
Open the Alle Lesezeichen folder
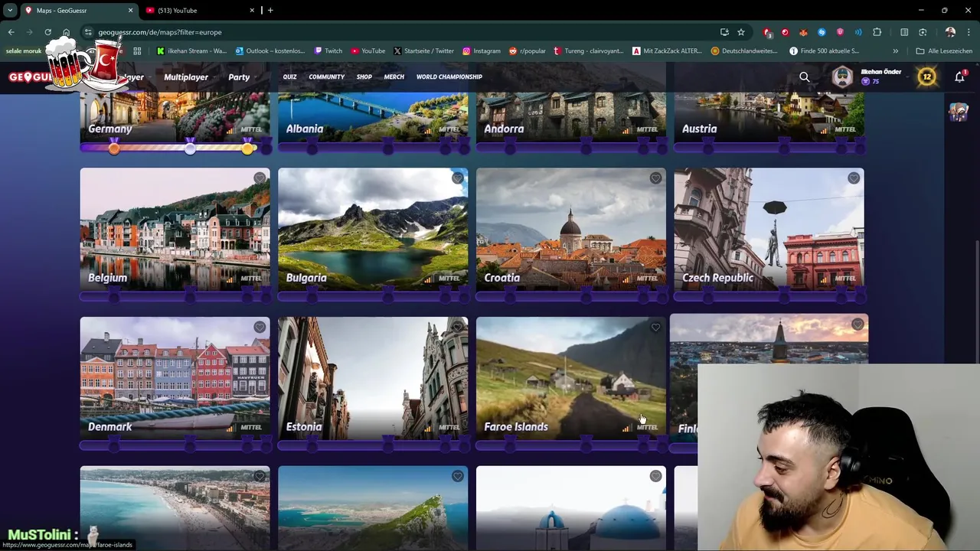[944, 51]
